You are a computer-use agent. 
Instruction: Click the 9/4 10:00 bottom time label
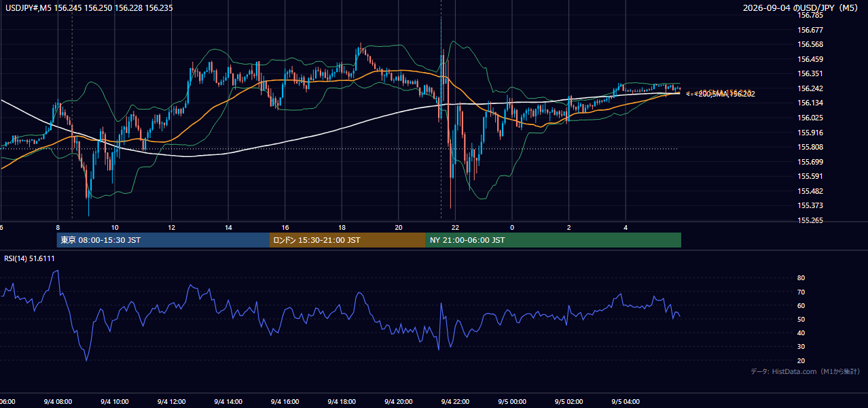(114, 402)
